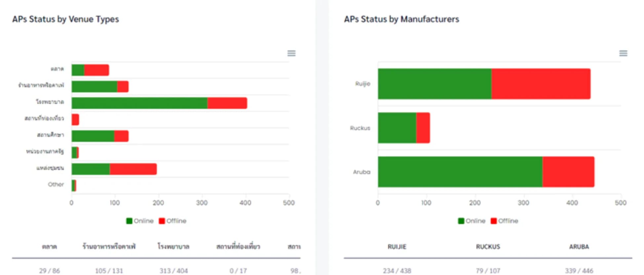This screenshot has width=644, height=275.
Task: Select the red Offline segment of Ruckus bar
Action: [x=423, y=128]
